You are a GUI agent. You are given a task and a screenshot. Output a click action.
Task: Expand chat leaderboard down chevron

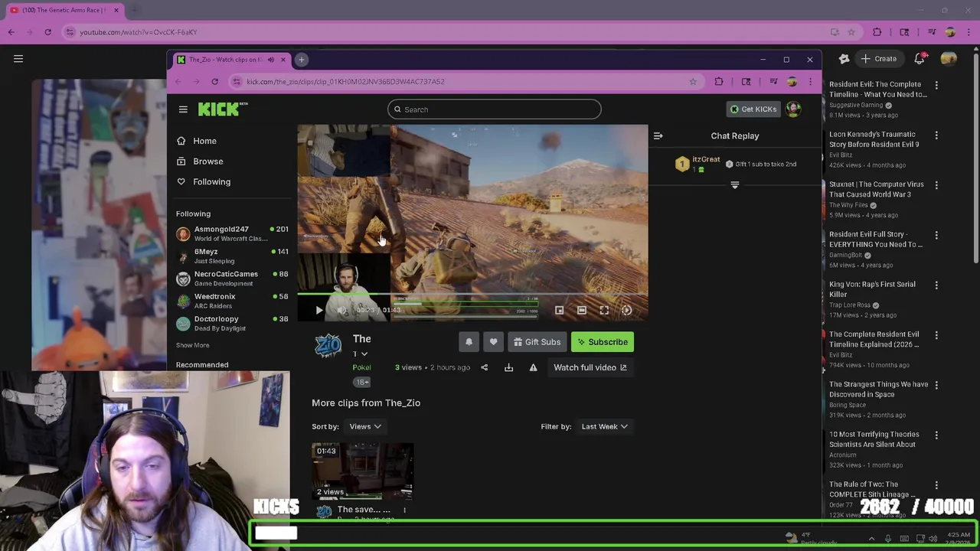point(734,184)
